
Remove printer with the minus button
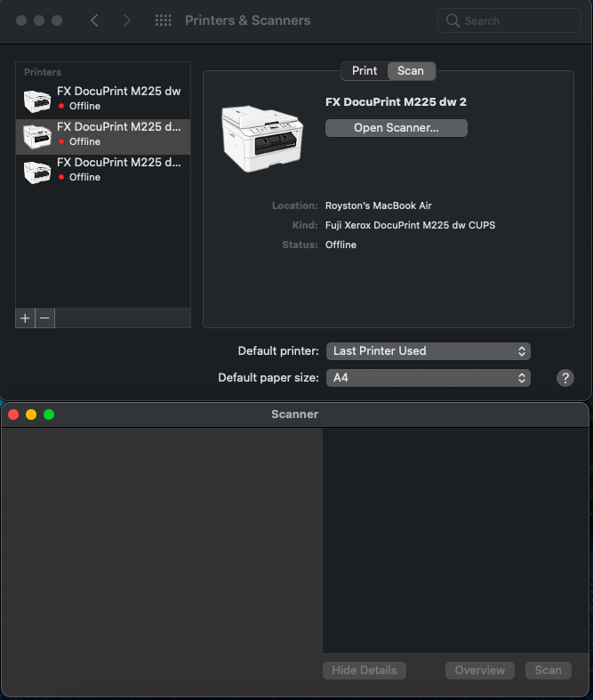tap(44, 318)
